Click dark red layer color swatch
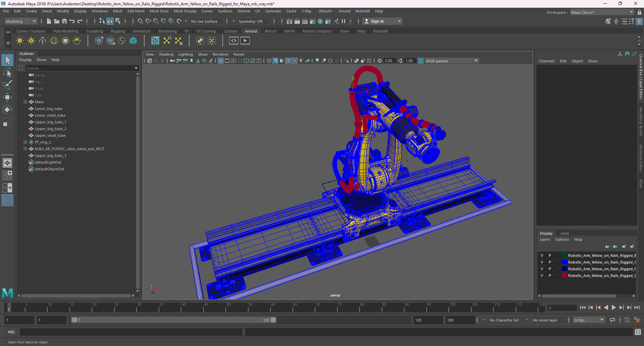 (x=565, y=276)
